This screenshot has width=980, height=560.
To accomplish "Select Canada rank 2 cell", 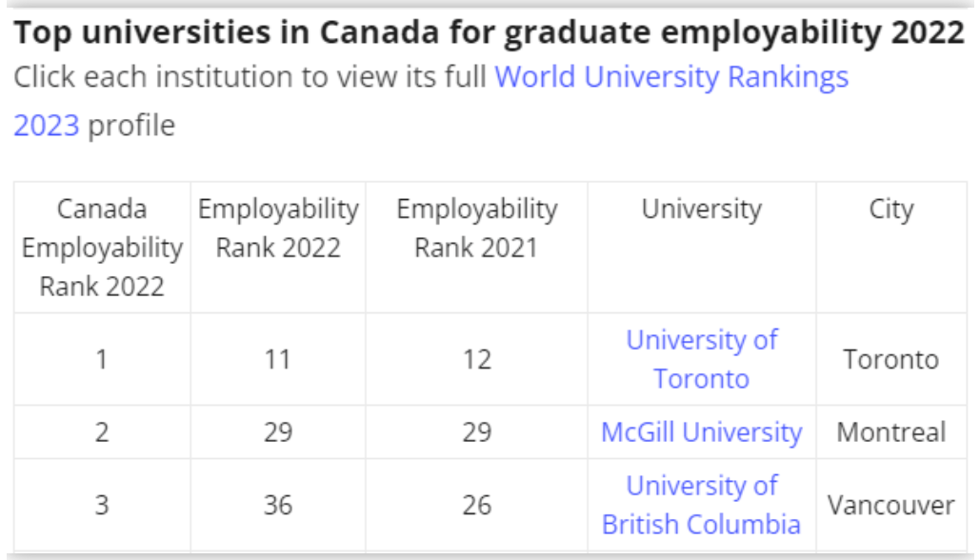I will coord(102,432).
